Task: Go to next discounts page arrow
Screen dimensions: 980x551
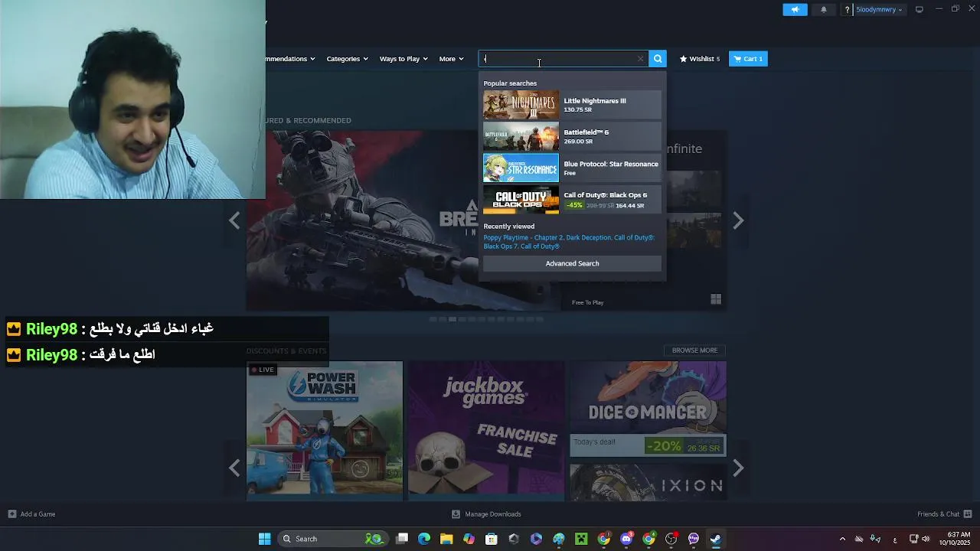Action: 738,468
